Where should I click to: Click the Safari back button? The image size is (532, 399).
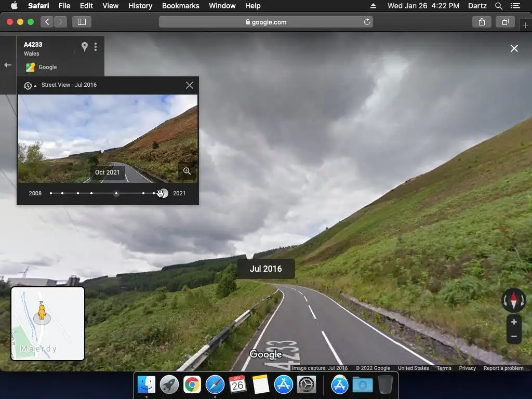click(47, 22)
